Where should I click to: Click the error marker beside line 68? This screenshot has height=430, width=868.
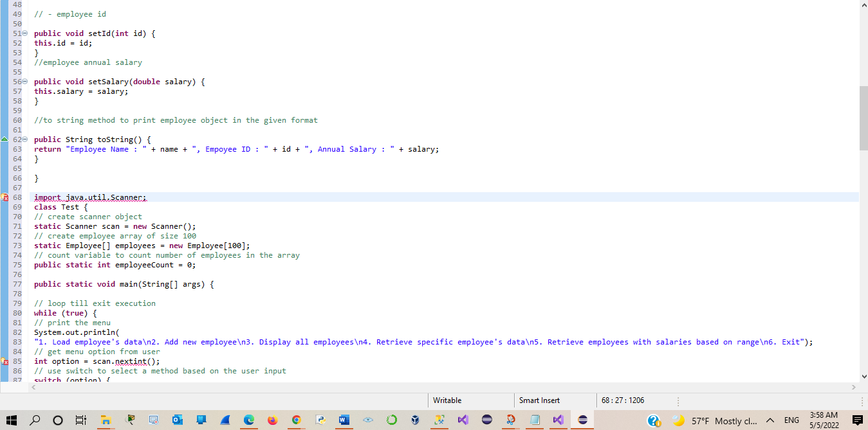pos(5,197)
